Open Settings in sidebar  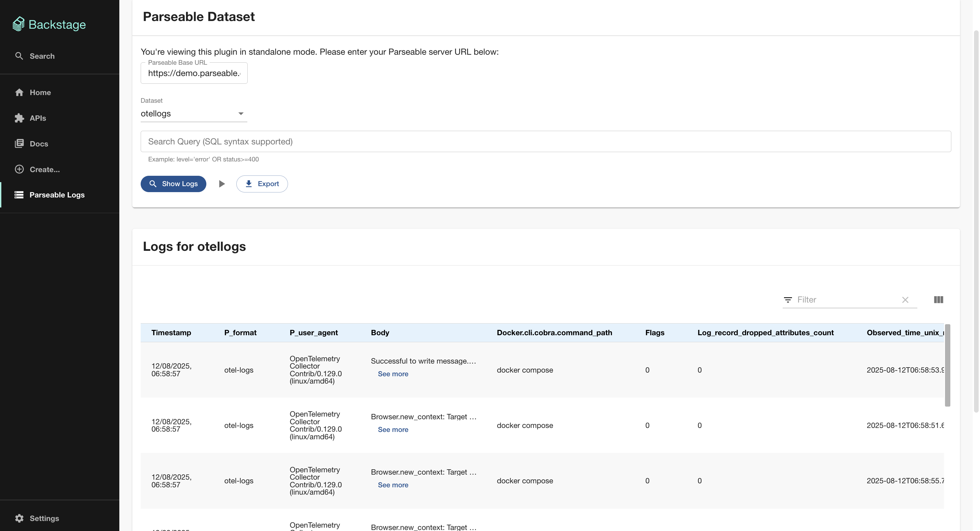tap(60, 518)
